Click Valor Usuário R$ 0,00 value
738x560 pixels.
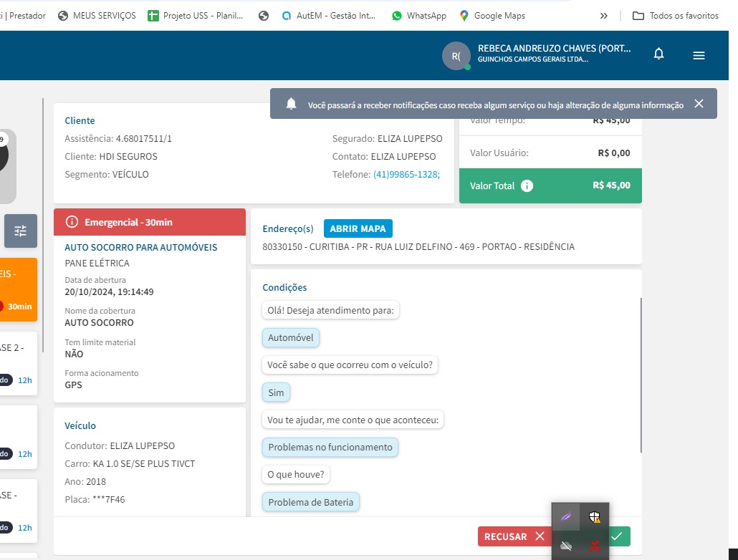click(x=614, y=153)
